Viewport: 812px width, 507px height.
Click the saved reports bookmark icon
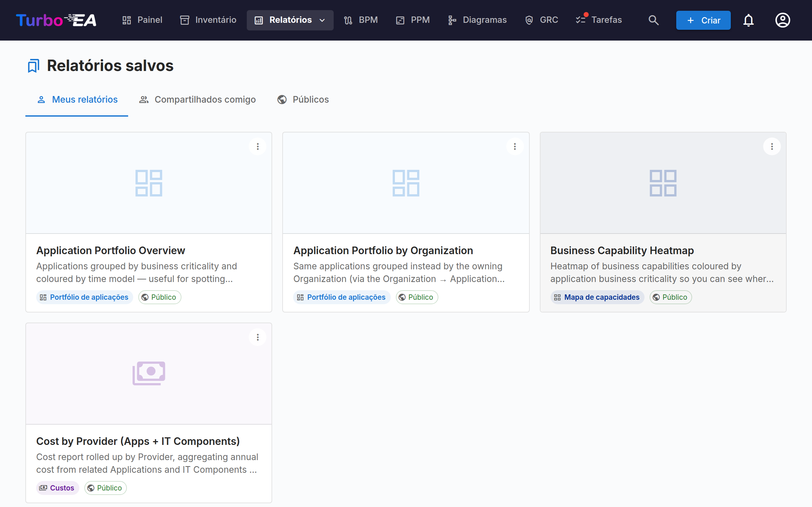coord(33,66)
